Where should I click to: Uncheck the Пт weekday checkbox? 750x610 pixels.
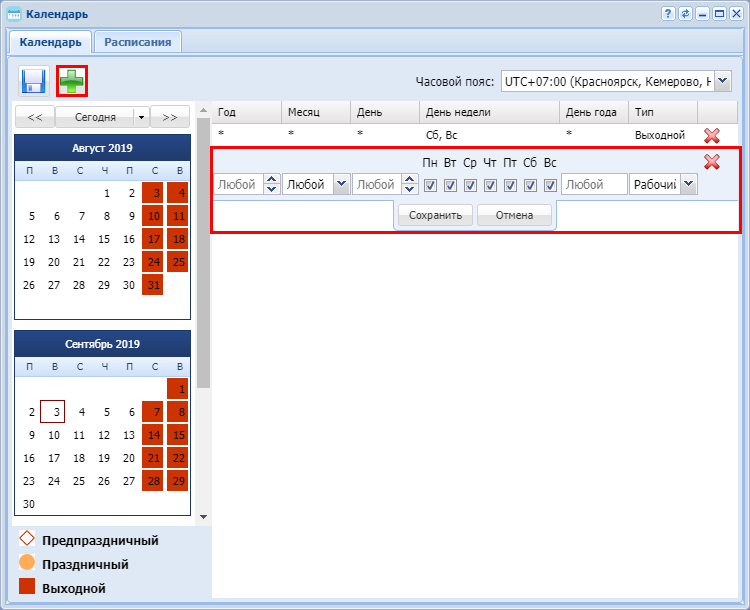510,185
